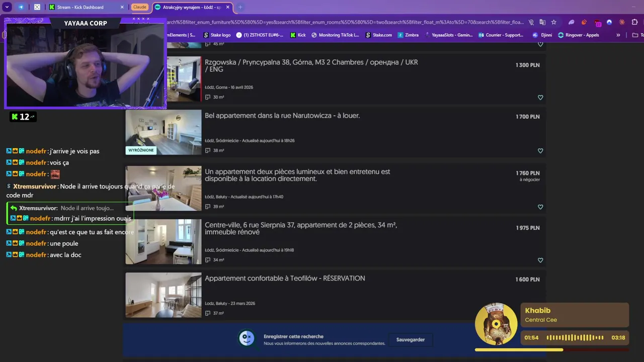
Task: Open a new browser tab
Action: click(240, 7)
